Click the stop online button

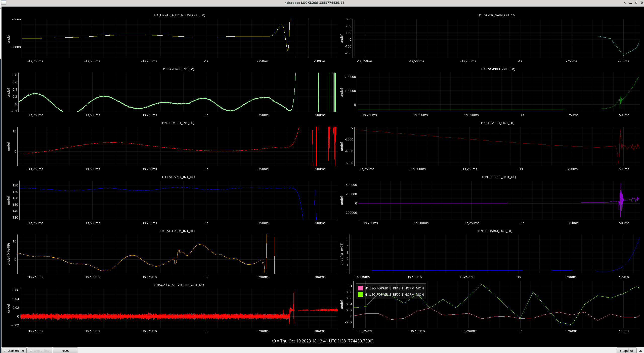click(40, 350)
